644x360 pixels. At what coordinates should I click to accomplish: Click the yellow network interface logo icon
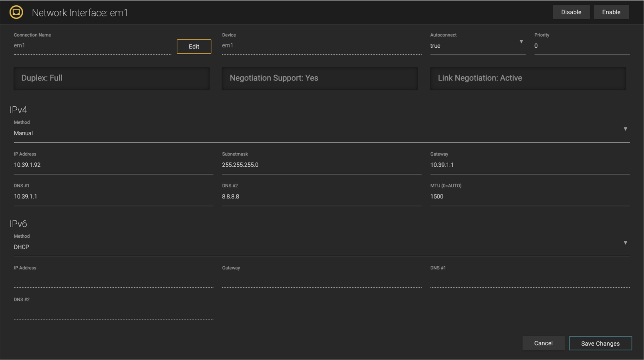(x=16, y=12)
